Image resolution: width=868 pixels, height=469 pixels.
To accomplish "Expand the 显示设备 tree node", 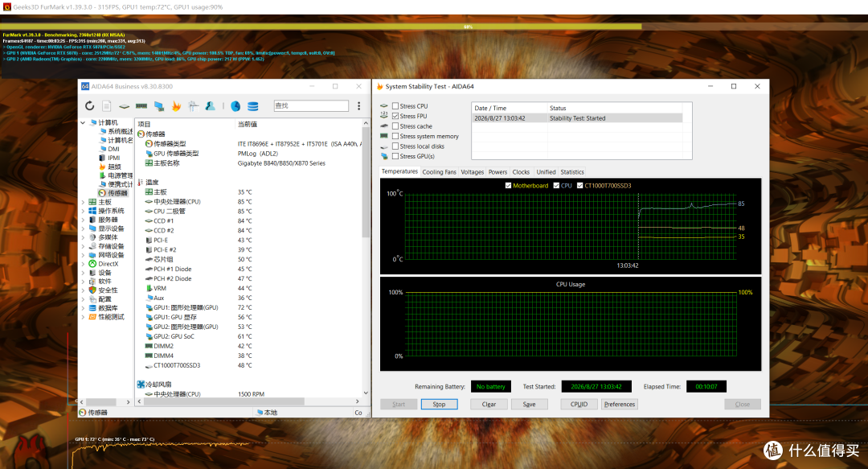I will (83, 228).
